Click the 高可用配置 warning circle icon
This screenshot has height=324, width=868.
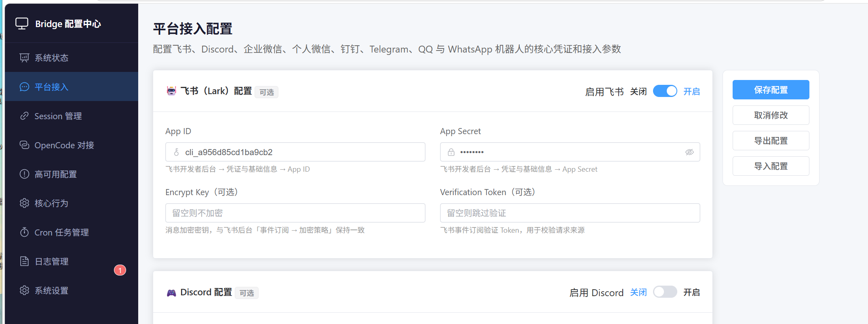pyautogui.click(x=24, y=174)
